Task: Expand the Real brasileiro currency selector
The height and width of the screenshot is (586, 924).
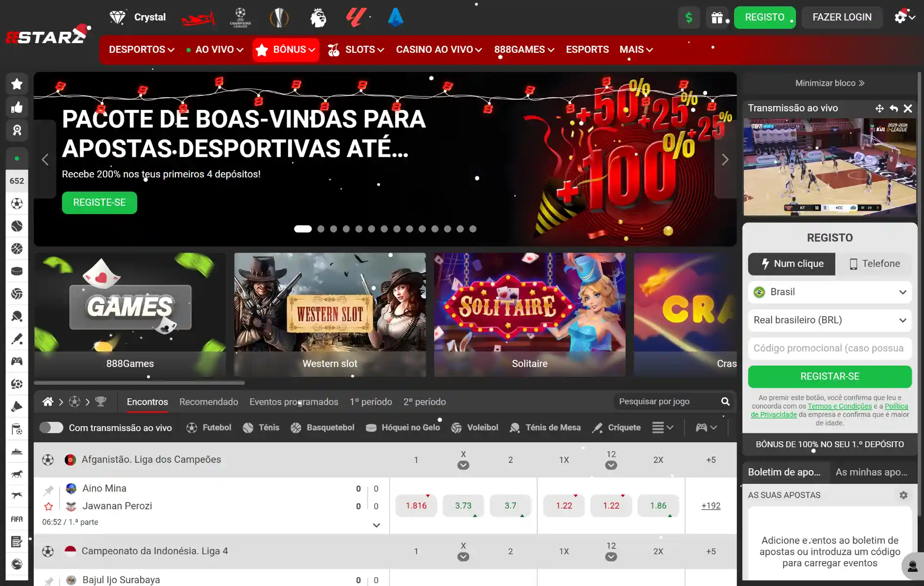Action: [829, 320]
